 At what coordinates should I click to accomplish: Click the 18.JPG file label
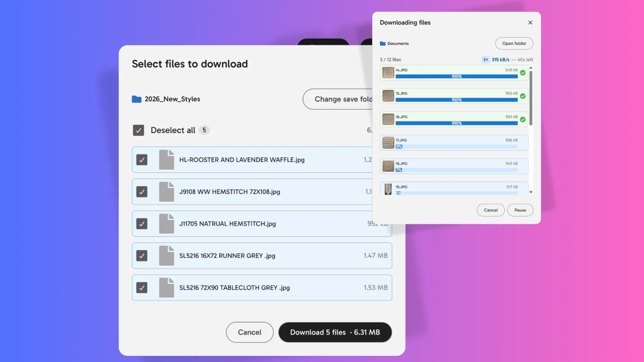click(x=401, y=164)
